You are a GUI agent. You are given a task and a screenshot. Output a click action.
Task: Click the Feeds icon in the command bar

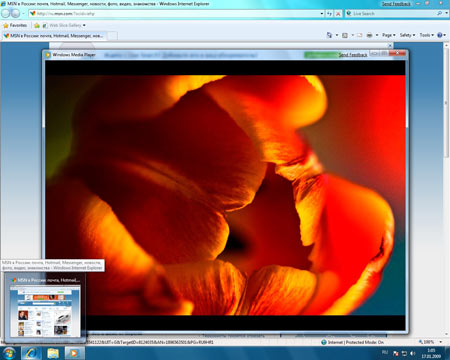click(x=345, y=35)
